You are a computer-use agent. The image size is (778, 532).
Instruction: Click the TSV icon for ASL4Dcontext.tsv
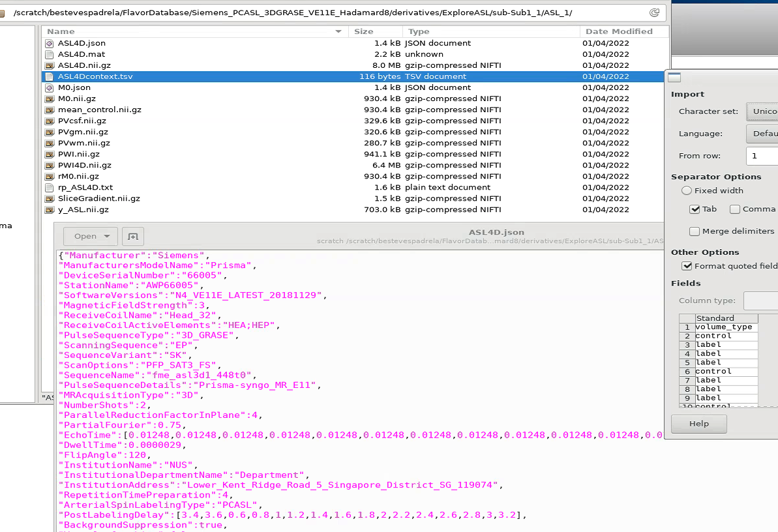click(x=49, y=76)
